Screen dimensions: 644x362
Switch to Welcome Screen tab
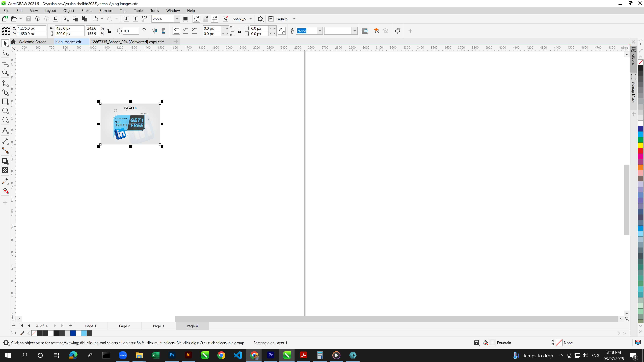point(32,42)
